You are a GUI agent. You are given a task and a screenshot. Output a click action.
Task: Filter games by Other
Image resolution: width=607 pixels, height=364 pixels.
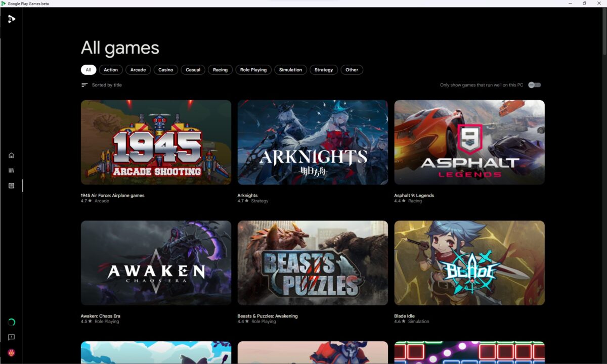tap(352, 70)
